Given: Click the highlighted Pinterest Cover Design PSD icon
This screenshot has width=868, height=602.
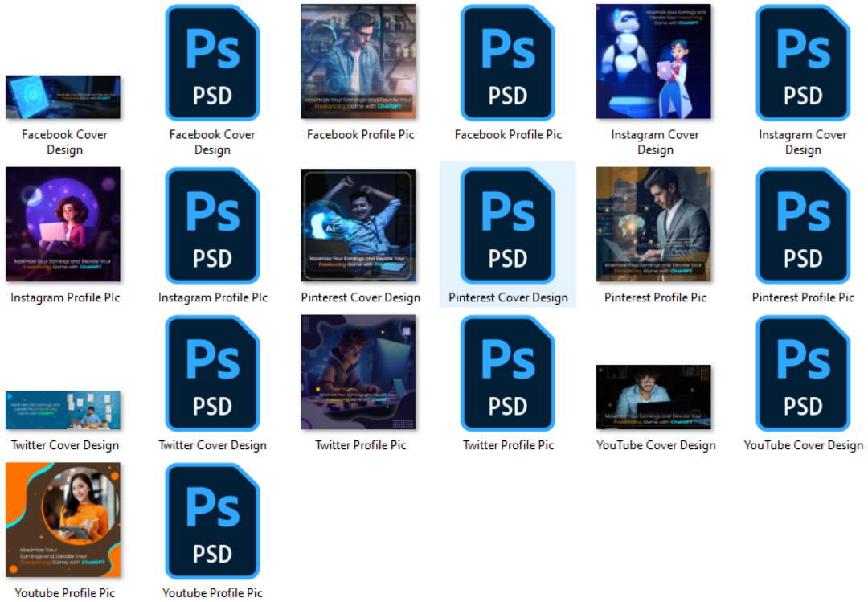Looking at the screenshot, I should [508, 226].
